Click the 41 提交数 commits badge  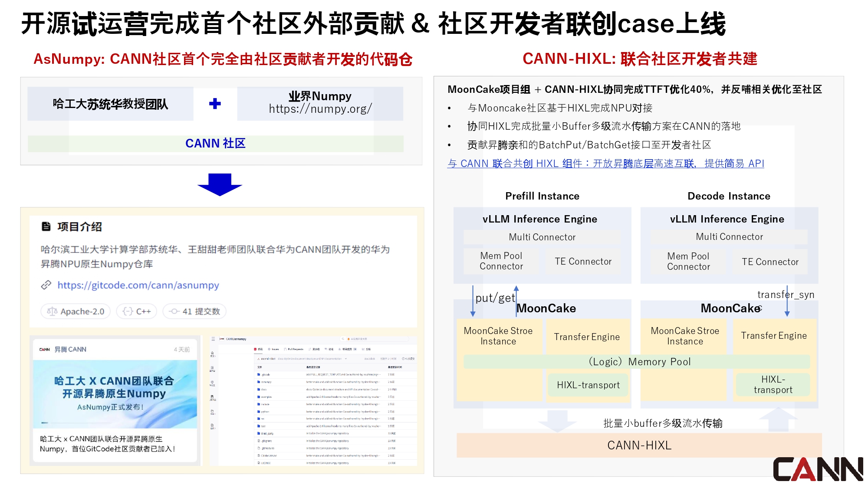pos(194,311)
